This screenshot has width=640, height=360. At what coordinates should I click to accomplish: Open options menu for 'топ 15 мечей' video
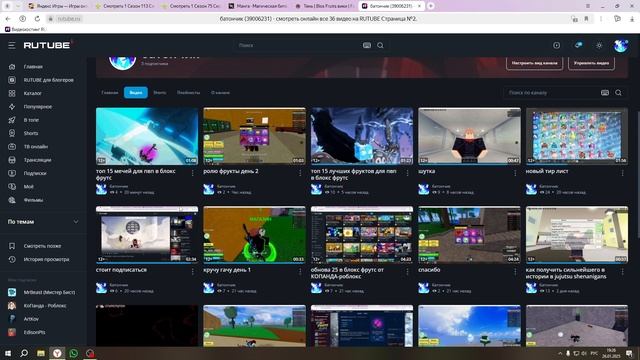tap(193, 173)
